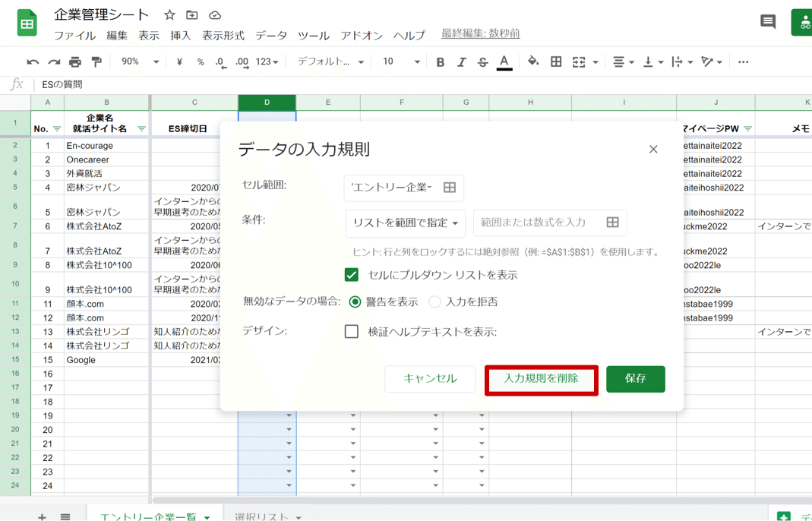The image size is (812, 521).
Task: Open the リストを範囲で指定 condition dropdown
Action: [406, 223]
